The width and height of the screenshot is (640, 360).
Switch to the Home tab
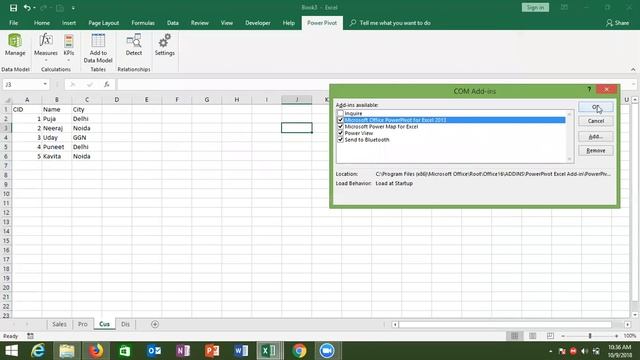42,23
